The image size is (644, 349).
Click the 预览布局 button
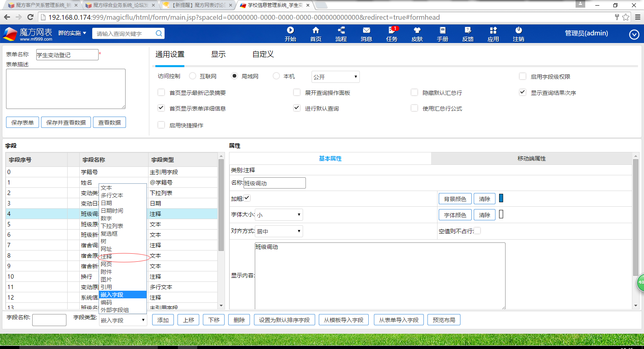pos(444,320)
